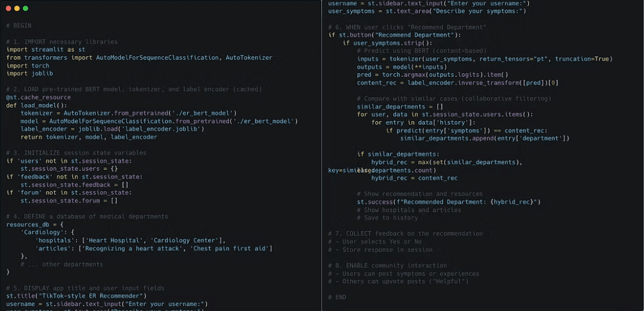Click the "for entry in data['history']" line
Viewport: 644px width, 311px height.
point(423,123)
